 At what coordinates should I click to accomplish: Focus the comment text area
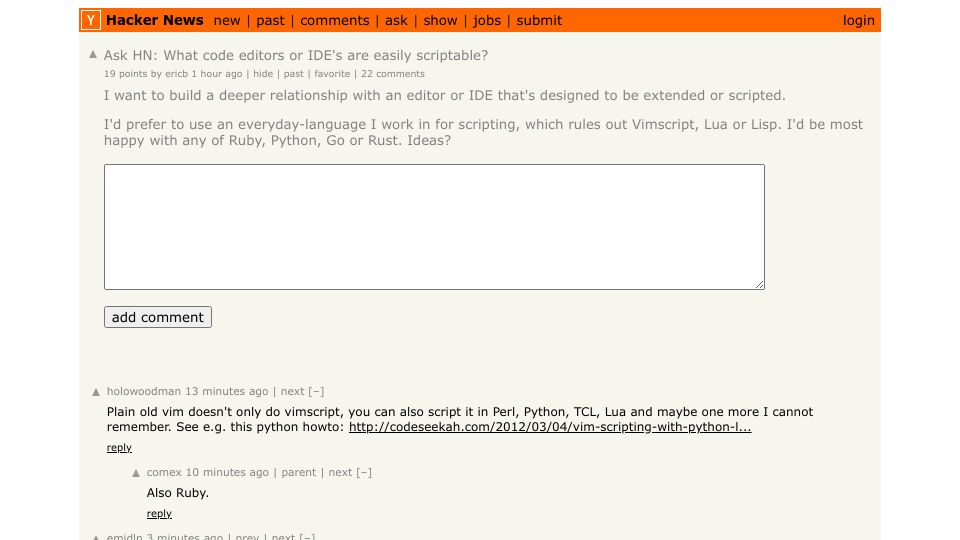click(434, 227)
